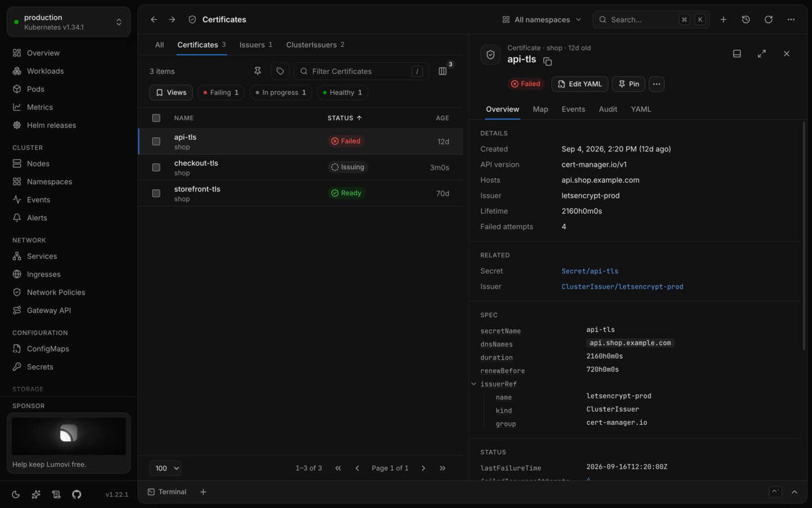The height and width of the screenshot is (508, 812).
Task: Open the ClusterIssuer/letsencrypt-prod link
Action: (623, 287)
